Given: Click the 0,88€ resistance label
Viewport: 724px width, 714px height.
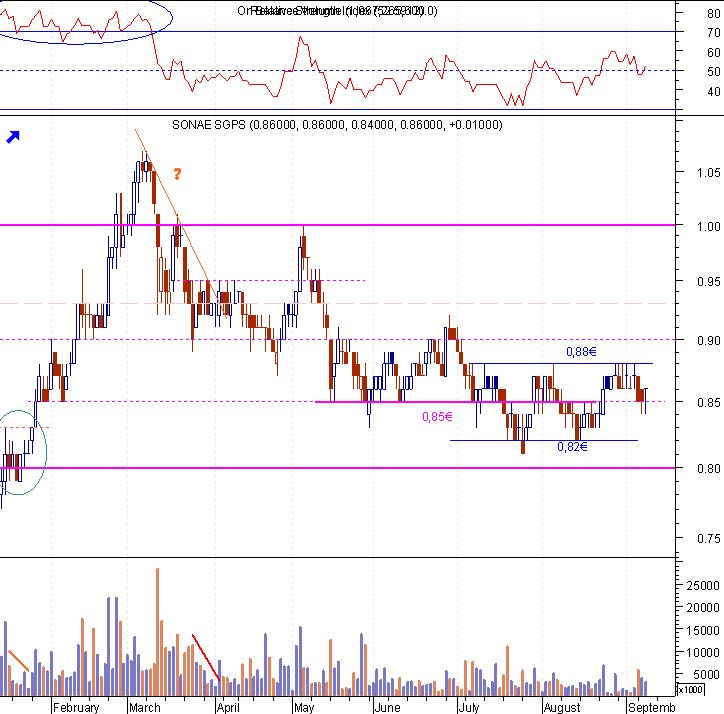Looking at the screenshot, I should [x=581, y=352].
